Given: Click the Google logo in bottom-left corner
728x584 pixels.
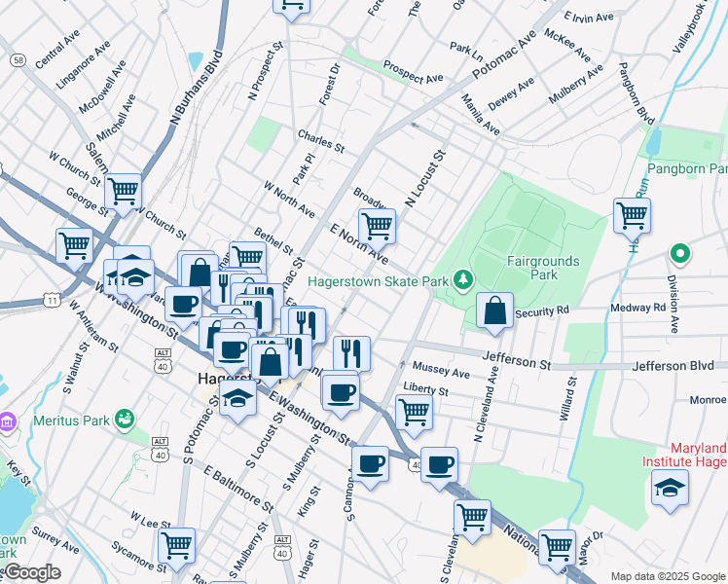Looking at the screenshot, I should (30, 572).
